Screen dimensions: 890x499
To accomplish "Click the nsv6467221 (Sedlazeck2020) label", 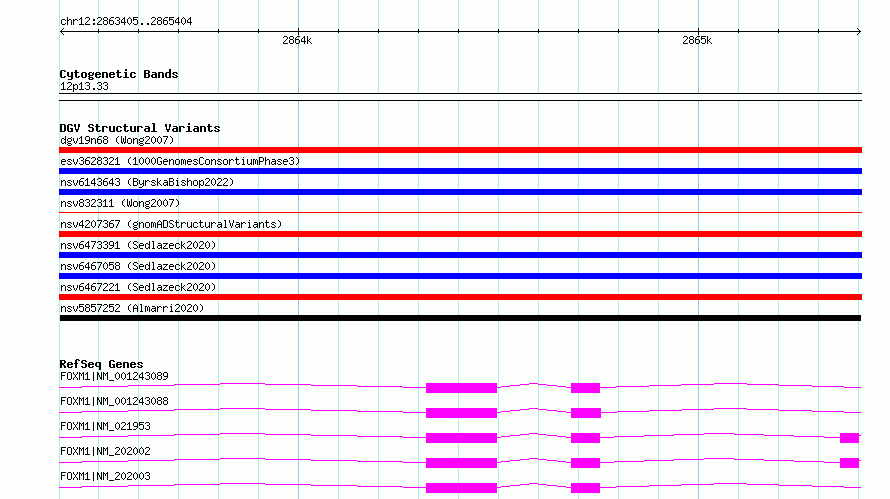I will click(x=138, y=287).
